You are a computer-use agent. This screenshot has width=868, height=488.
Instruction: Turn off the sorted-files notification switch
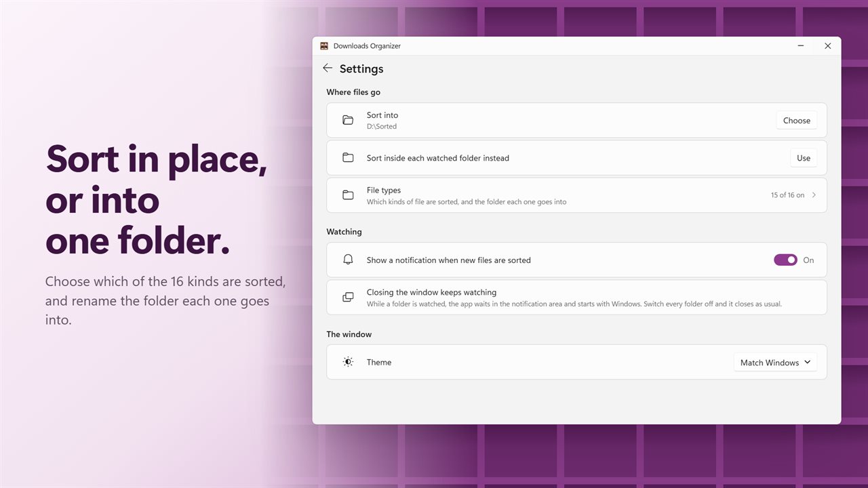pos(785,260)
